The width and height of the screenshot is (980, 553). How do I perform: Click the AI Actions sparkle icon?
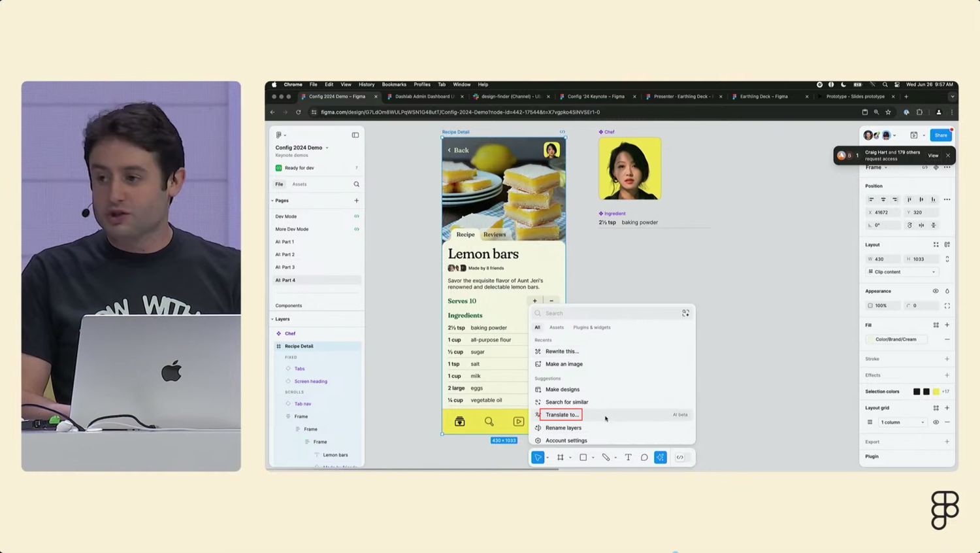661,458
